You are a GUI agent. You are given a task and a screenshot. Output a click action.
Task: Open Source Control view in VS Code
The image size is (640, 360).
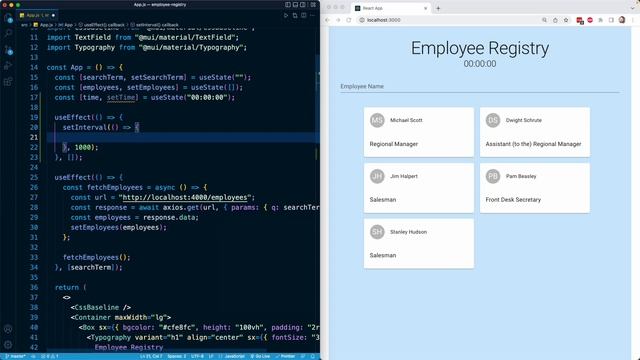pyautogui.click(x=8, y=50)
